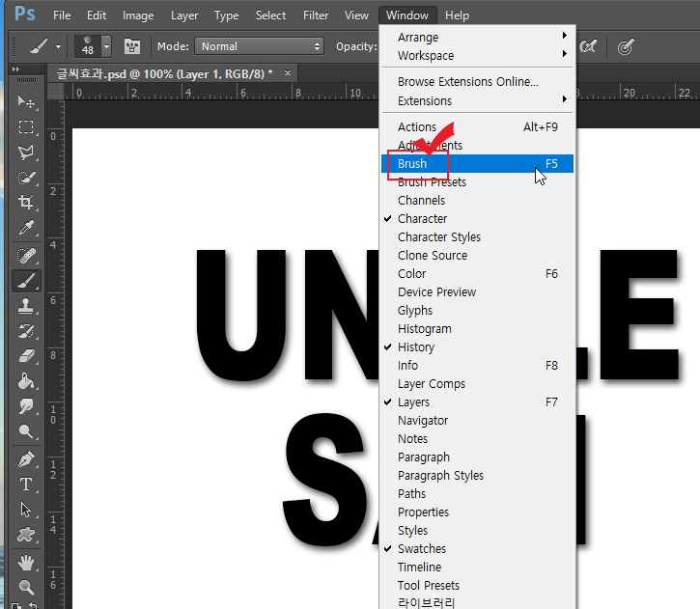Expand the Arrange submenu
Image resolution: width=700 pixels, height=609 pixels.
(x=477, y=37)
